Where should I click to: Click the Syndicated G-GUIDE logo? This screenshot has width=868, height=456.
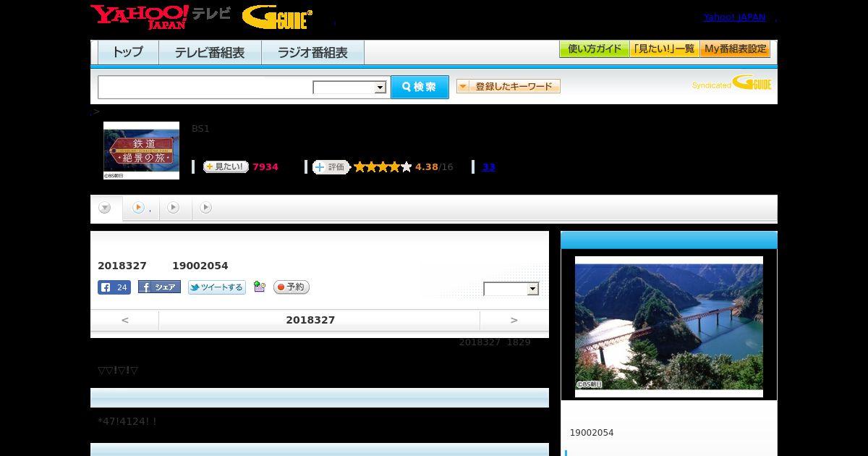pyautogui.click(x=732, y=83)
